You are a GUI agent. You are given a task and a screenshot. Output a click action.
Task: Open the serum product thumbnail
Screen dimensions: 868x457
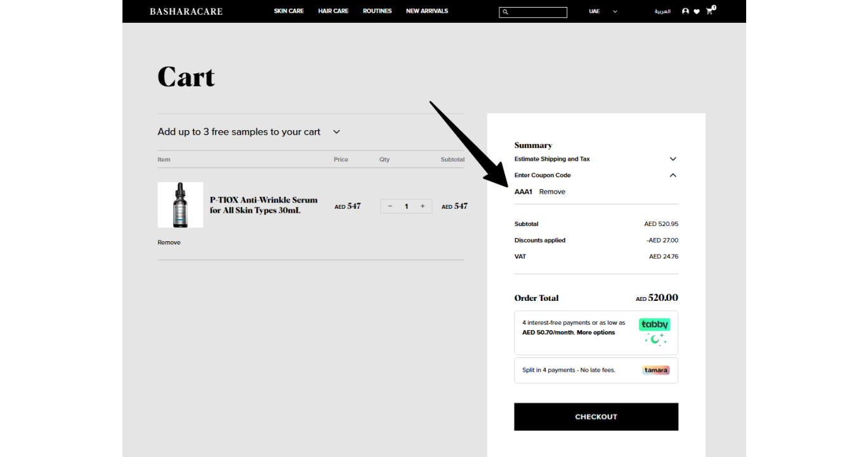[x=180, y=205]
